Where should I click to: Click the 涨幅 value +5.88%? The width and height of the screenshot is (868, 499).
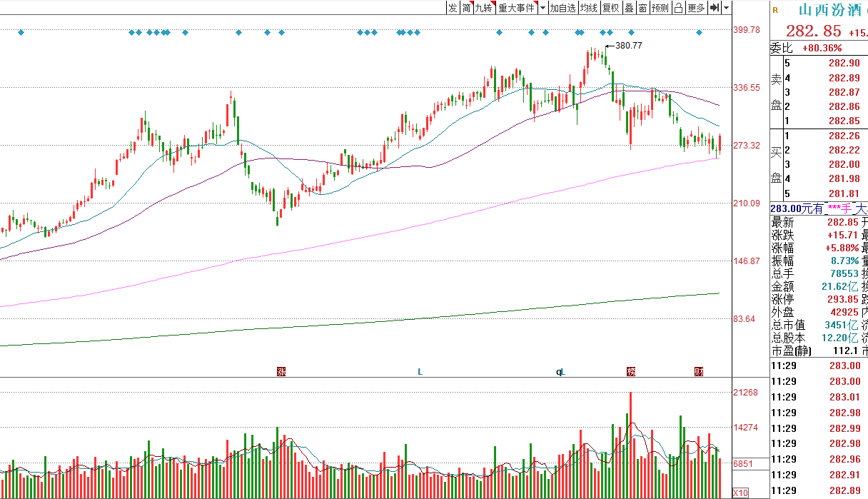(842, 248)
